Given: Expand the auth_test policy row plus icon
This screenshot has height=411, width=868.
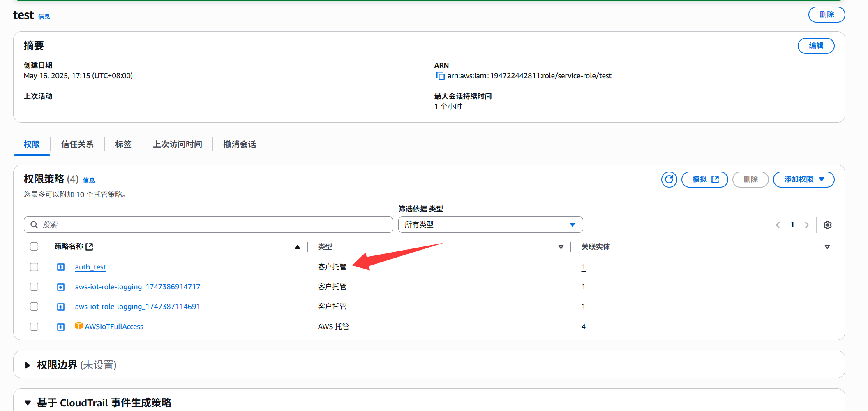Looking at the screenshot, I should click(x=61, y=267).
